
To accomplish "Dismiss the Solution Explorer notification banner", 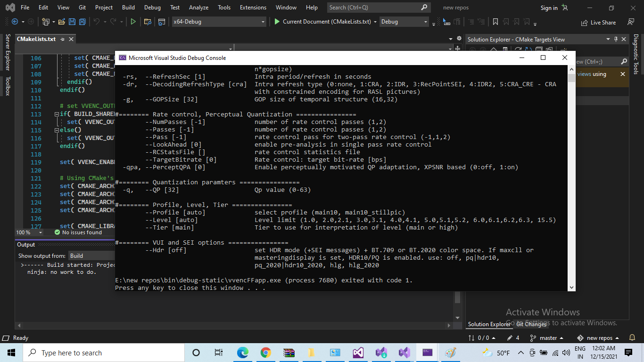I will pyautogui.click(x=622, y=74).
